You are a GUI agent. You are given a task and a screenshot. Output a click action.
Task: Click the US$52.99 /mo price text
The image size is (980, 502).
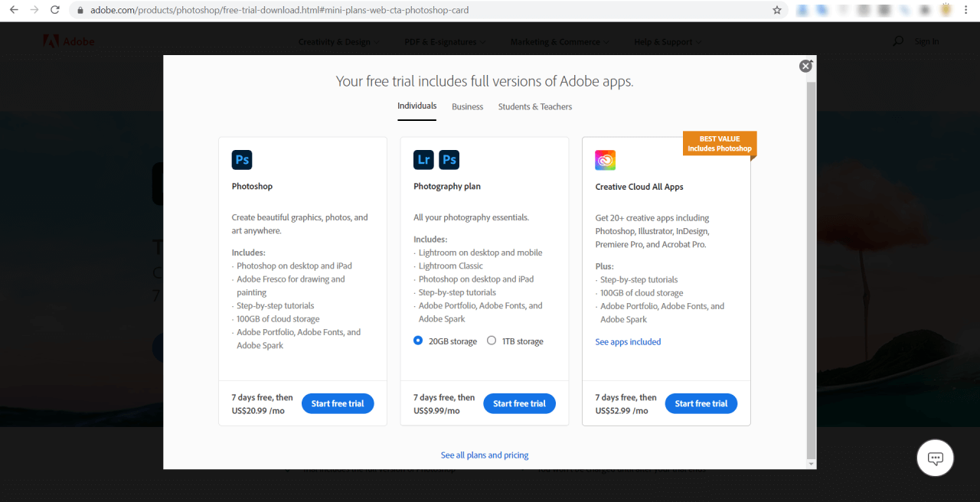[x=622, y=411]
